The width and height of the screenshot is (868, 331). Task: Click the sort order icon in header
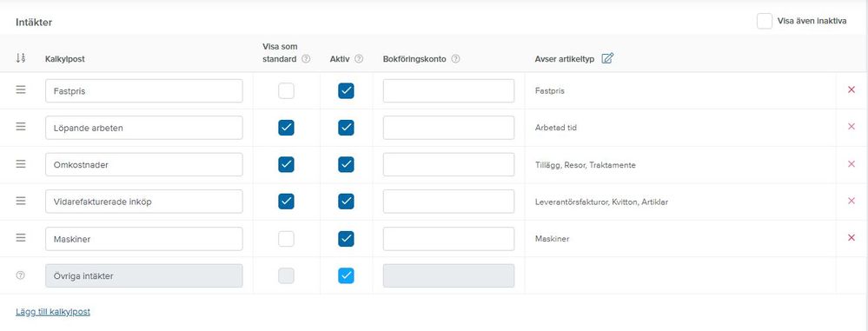(x=21, y=58)
